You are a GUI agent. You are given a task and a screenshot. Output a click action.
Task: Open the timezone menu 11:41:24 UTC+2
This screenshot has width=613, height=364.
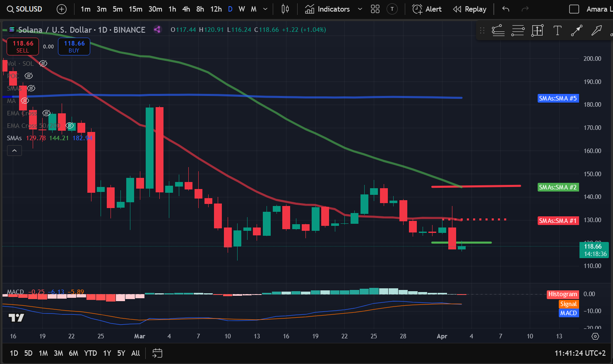580,353
